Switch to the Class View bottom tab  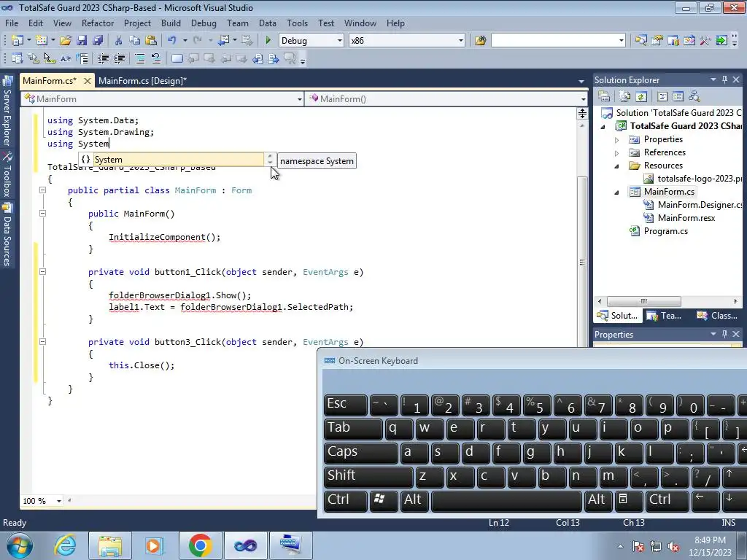pyautogui.click(x=718, y=315)
